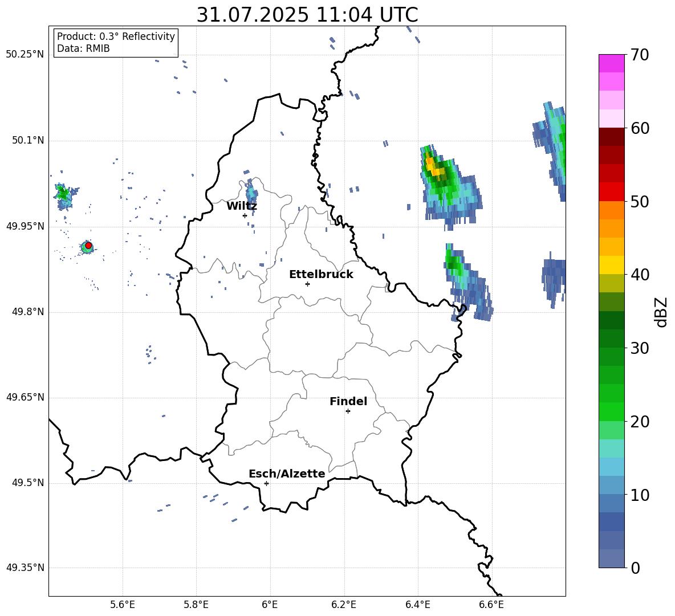Image resolution: width=675 pixels, height=616 pixels.
Task: Click the light cyan colorbar swatch below 20
Action: (x=611, y=448)
